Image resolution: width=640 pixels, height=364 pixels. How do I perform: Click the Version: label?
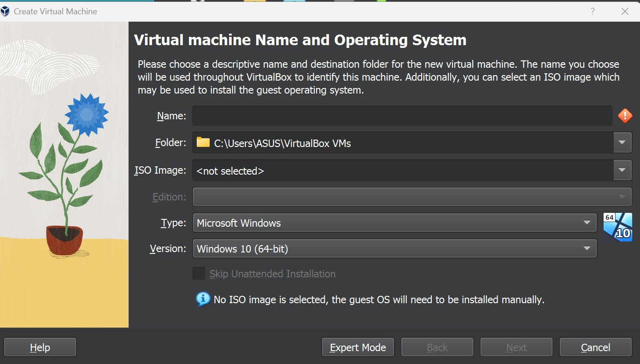click(x=168, y=249)
